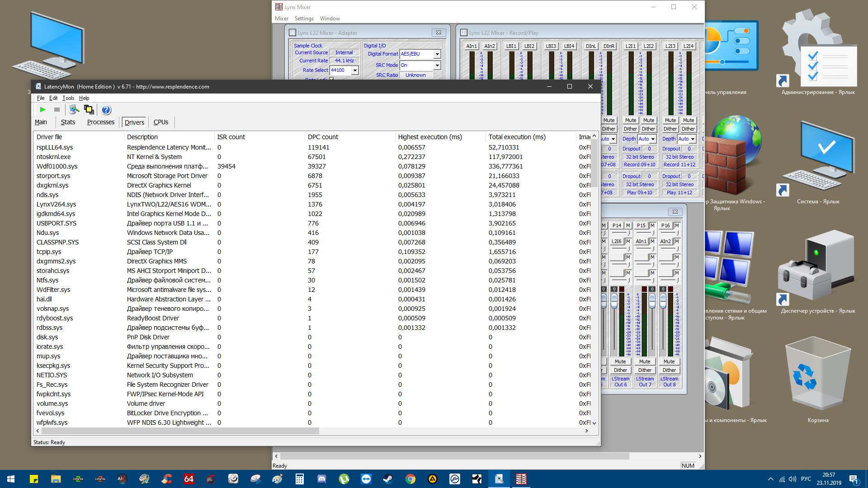Toggle Mute under L2I3 meter
Viewport: 868px width, 488px height.
[670, 120]
